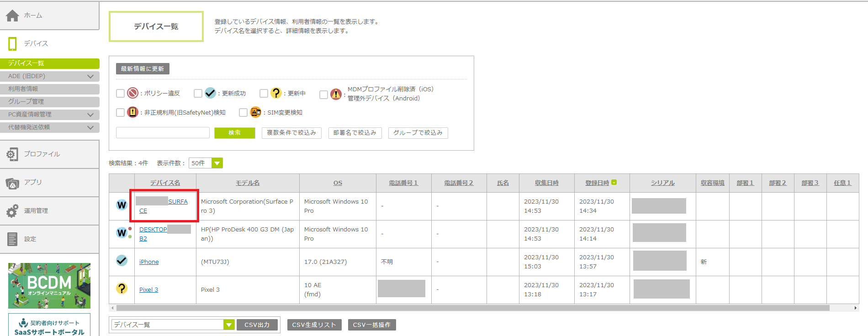Click the yellow question status icon for Pixel 3

[x=122, y=289]
